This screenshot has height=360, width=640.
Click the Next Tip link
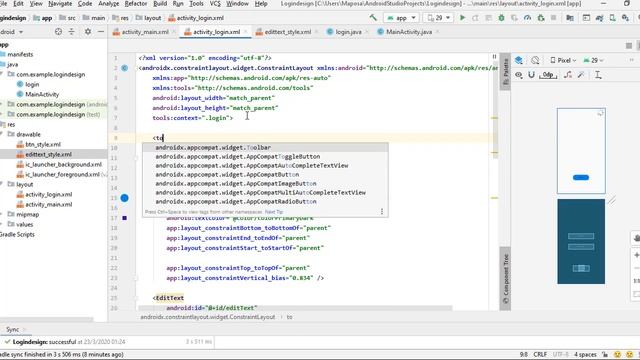pos(274,212)
